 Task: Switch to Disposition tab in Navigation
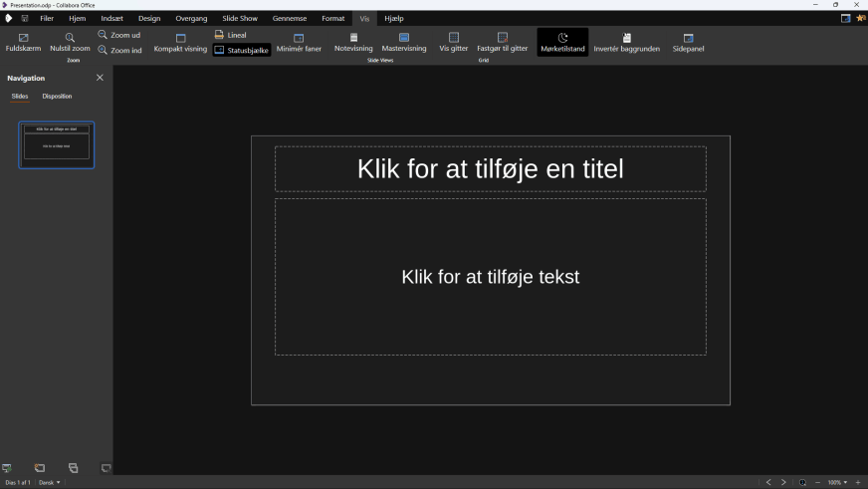click(x=57, y=97)
